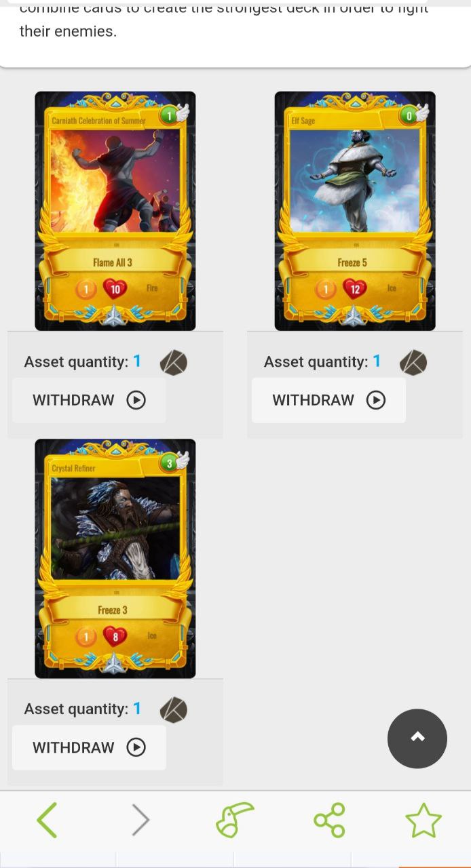The image size is (471, 868).
Task: Select Elf Sage asset quantity number
Action: coord(377,361)
